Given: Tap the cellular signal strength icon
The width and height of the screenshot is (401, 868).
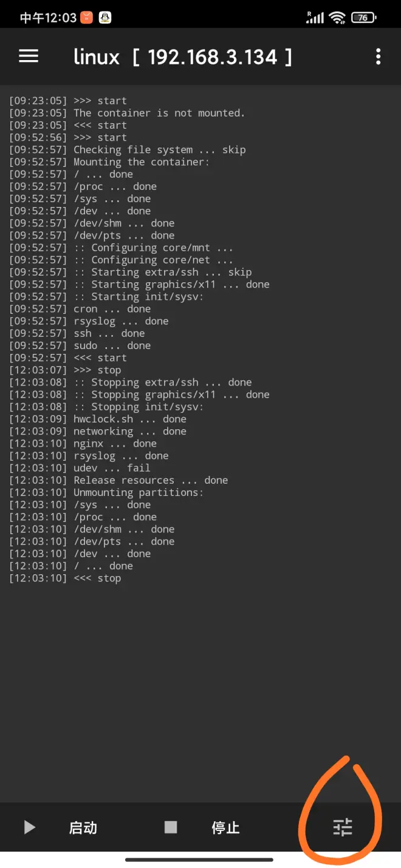Looking at the screenshot, I should [315, 18].
